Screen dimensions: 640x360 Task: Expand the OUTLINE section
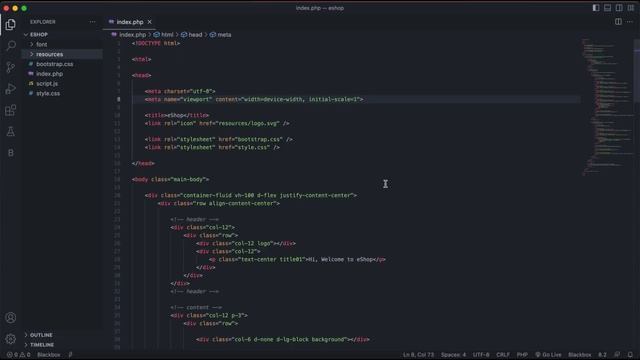coord(41,335)
